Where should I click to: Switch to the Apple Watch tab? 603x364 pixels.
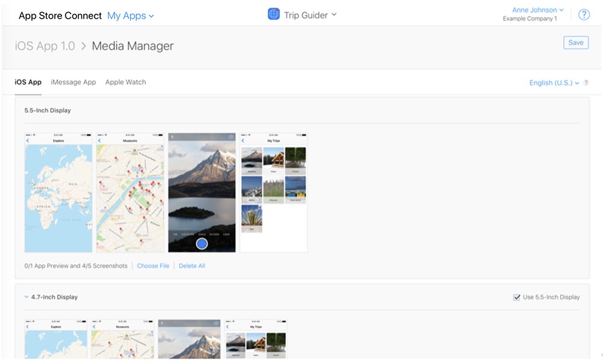coord(126,82)
